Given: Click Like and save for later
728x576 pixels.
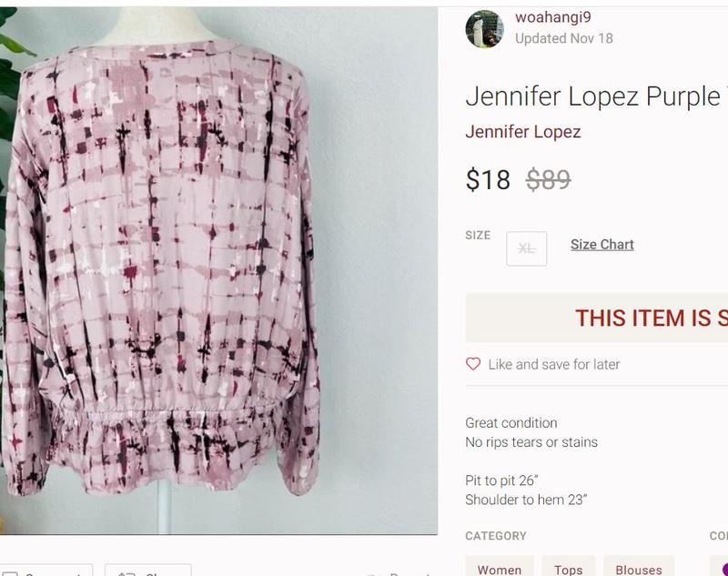Looking at the screenshot, I should 554,364.
